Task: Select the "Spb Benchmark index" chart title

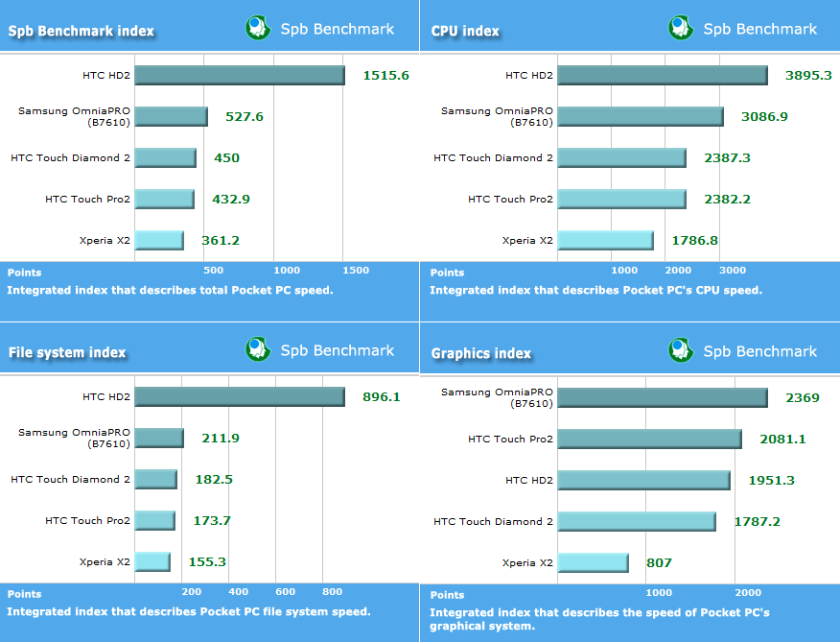Action: click(x=81, y=31)
